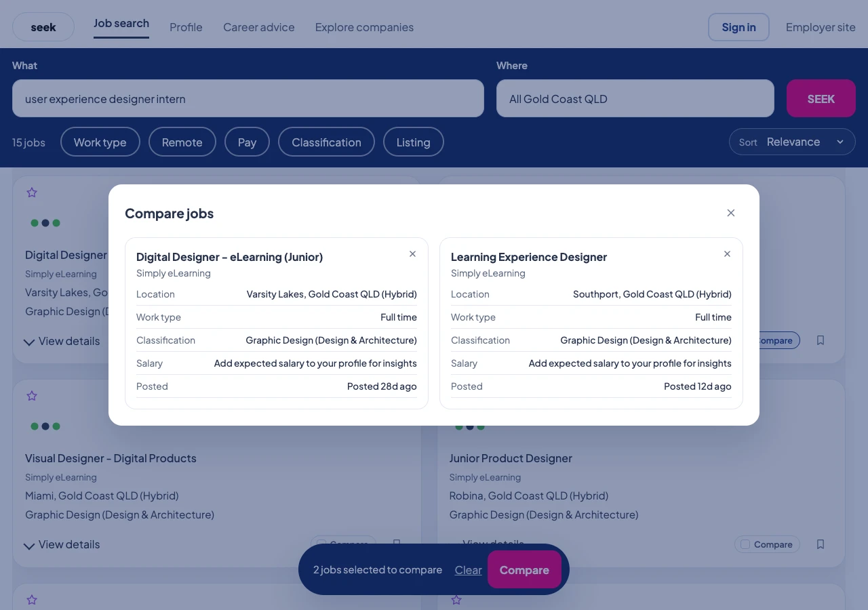Click the "Posted 12d ago" value

click(698, 386)
